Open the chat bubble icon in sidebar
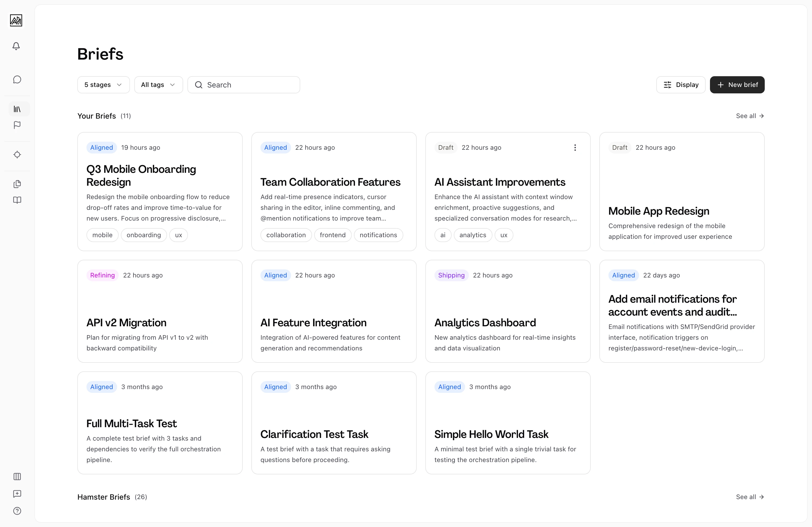Image resolution: width=812 pixels, height=527 pixels. (x=17, y=80)
